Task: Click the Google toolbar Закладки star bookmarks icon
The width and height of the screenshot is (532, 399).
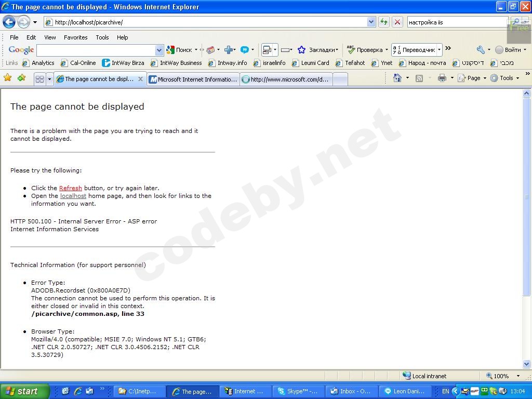Action: 301,50
